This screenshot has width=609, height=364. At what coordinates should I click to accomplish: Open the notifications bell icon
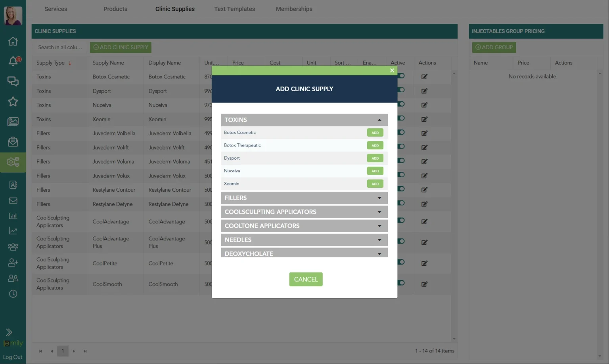[x=13, y=61]
